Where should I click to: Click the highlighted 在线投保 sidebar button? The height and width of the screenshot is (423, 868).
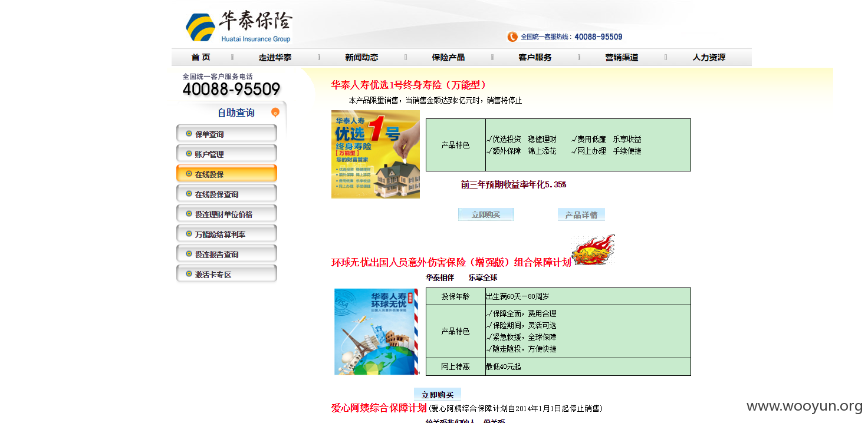[x=226, y=174]
